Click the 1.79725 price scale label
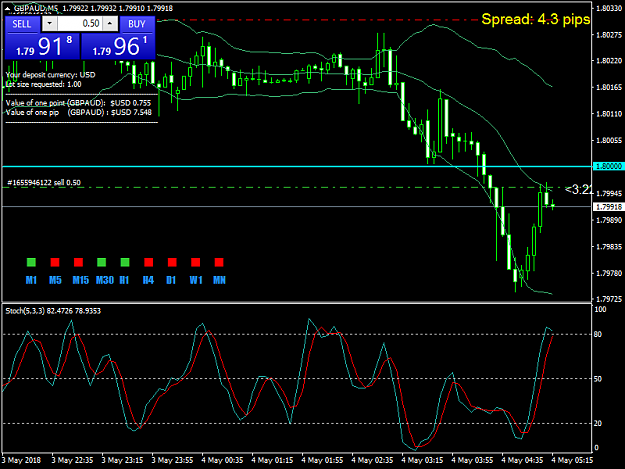The width and height of the screenshot is (625, 469). [x=609, y=299]
